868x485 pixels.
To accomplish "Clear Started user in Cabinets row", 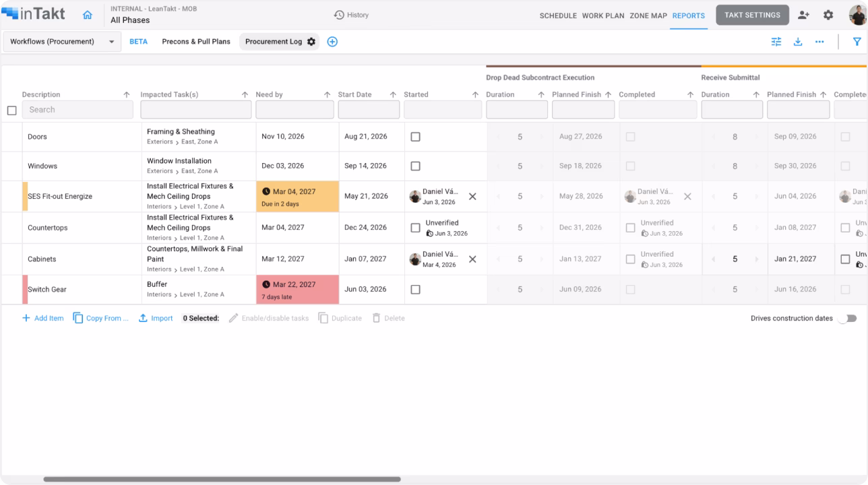I will [x=472, y=259].
